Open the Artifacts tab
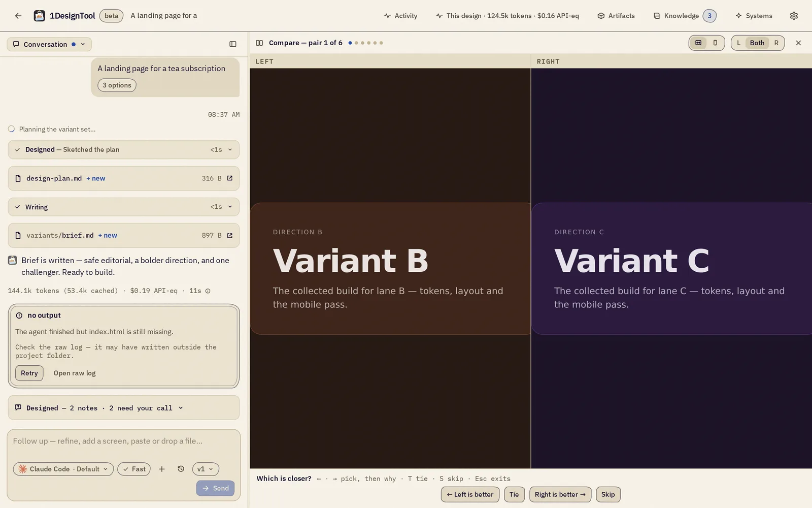This screenshot has height=508, width=812. [616, 16]
